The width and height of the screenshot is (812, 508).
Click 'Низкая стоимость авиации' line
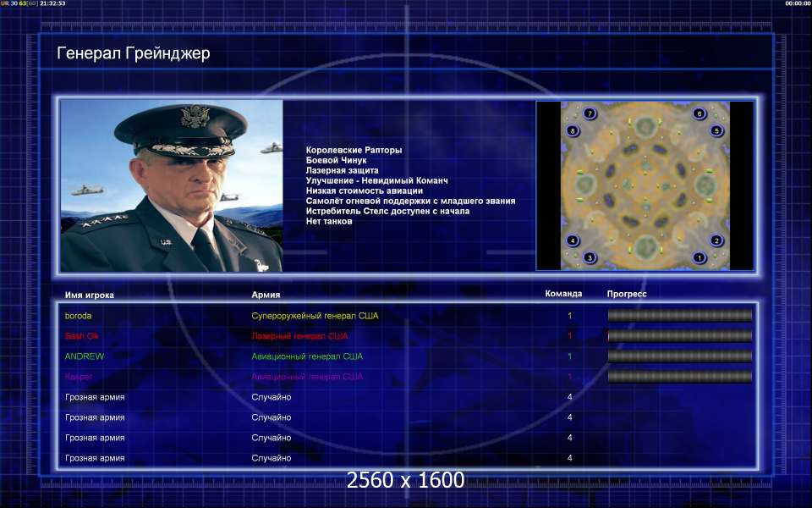click(364, 190)
